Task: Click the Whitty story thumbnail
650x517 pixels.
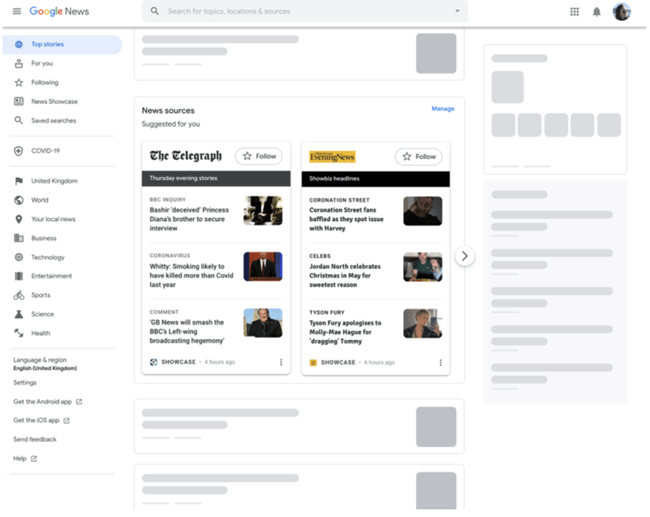Action: point(263,267)
